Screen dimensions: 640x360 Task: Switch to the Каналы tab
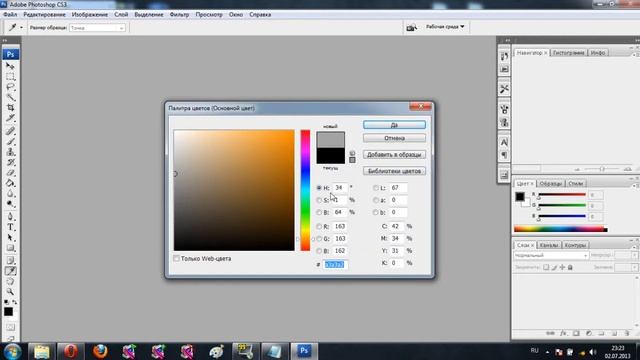pyautogui.click(x=549, y=245)
